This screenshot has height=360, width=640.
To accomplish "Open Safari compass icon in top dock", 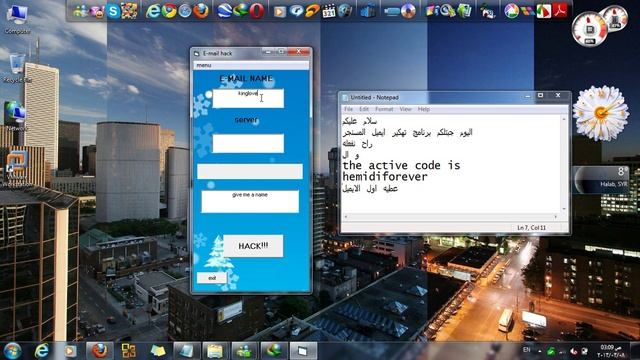I will coord(185,11).
